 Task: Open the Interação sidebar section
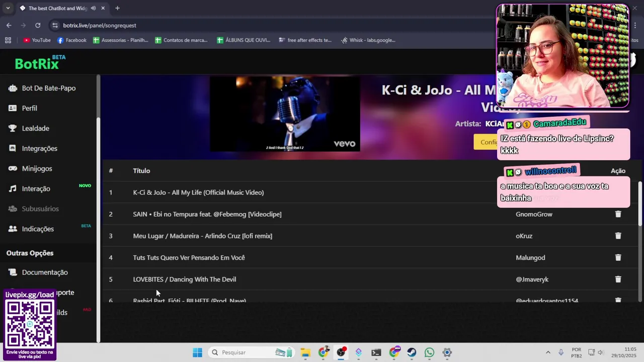[x=36, y=189]
